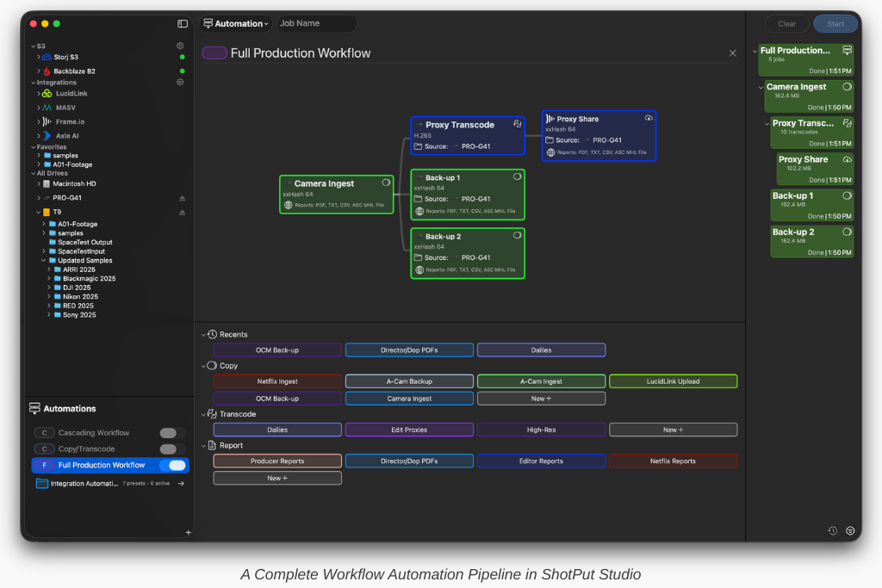This screenshot has height=588, width=882.
Task: Click the Clear button
Action: [x=786, y=24]
